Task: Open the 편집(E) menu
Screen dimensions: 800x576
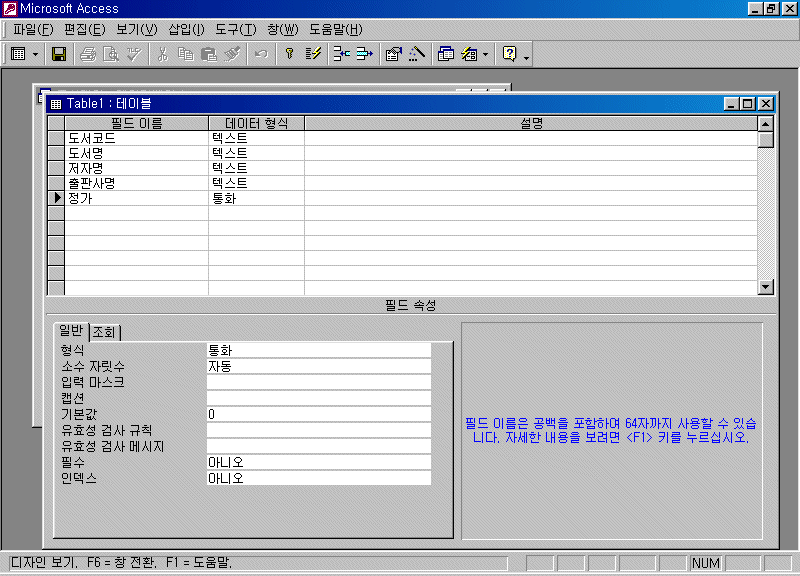Action: 85,30
